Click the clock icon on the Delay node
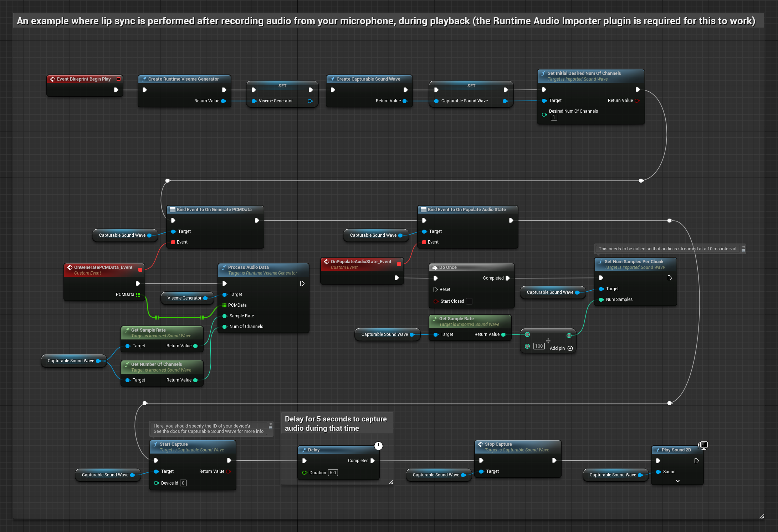The width and height of the screenshot is (778, 532). pos(378,446)
